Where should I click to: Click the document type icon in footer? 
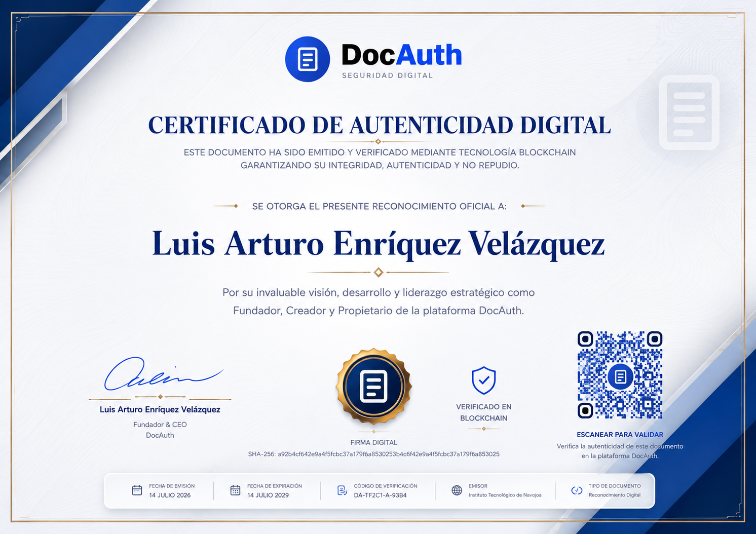click(577, 490)
